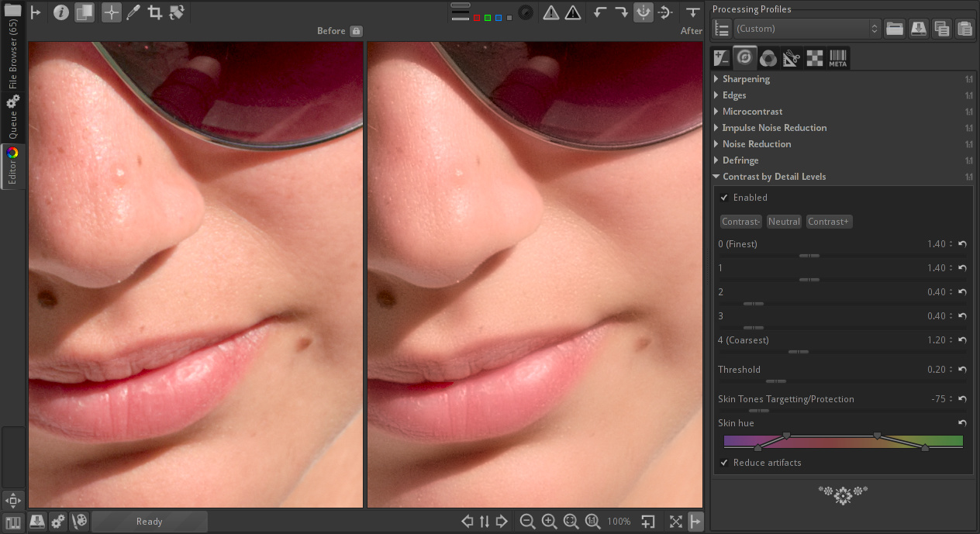
Task: Click the Threshold slider
Action: tap(775, 381)
